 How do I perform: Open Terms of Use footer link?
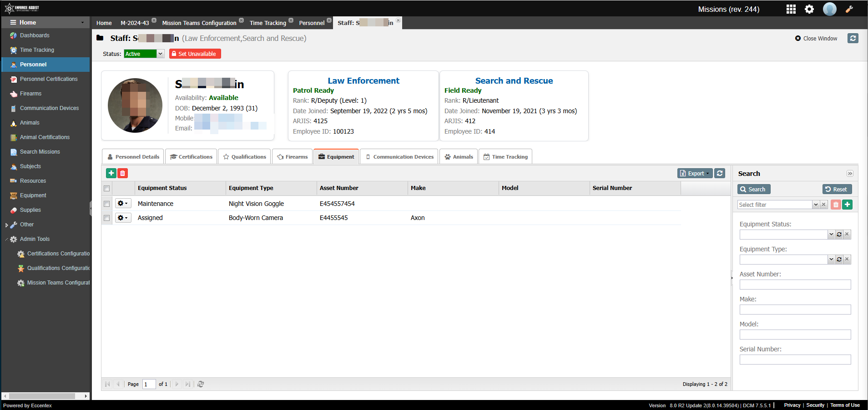coord(845,405)
